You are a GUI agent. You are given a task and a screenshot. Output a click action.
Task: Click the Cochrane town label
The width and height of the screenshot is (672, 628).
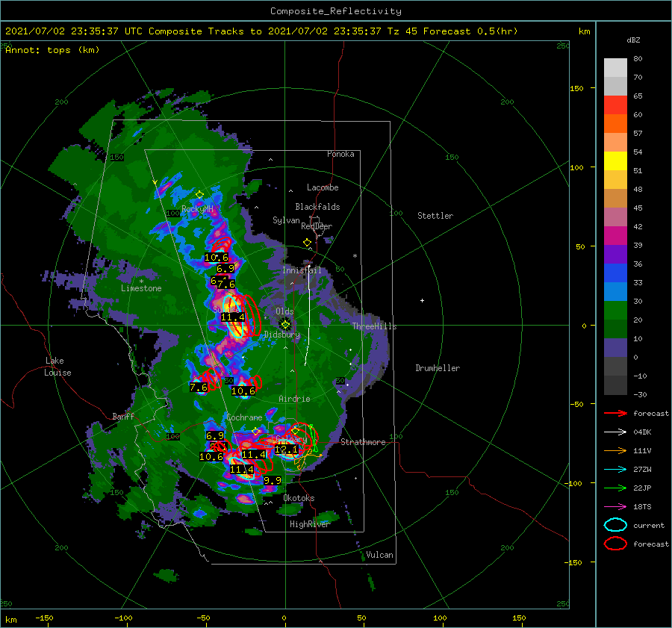tap(244, 417)
